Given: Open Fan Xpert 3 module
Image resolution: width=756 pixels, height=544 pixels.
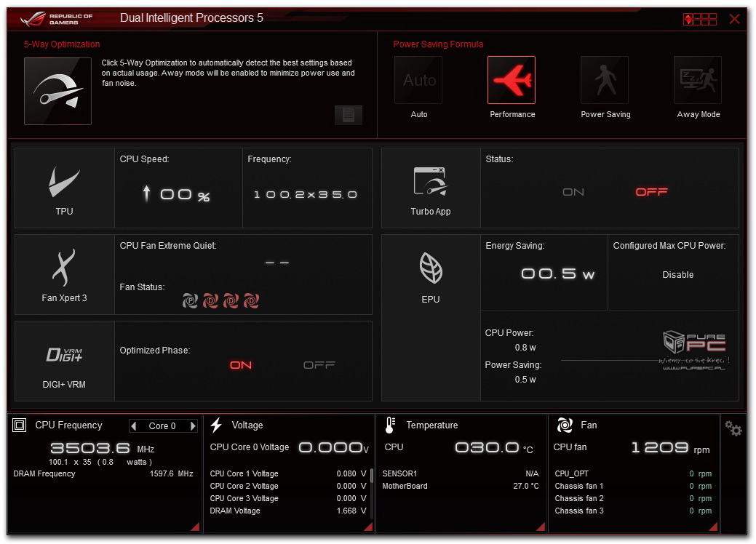Looking at the screenshot, I should [65, 275].
